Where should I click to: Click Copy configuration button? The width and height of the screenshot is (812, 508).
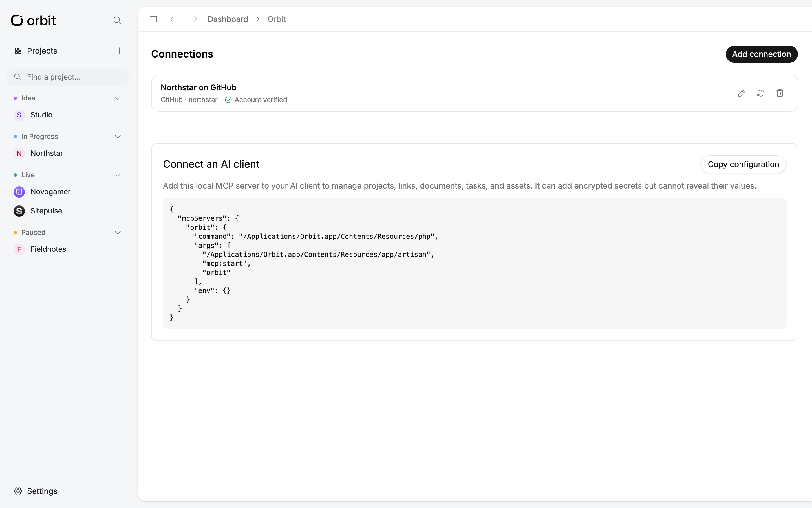[x=743, y=164]
